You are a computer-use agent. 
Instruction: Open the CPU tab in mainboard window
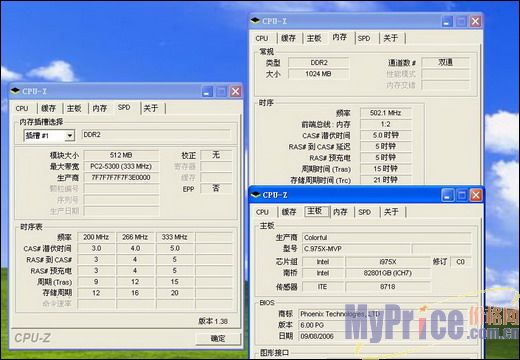262,212
